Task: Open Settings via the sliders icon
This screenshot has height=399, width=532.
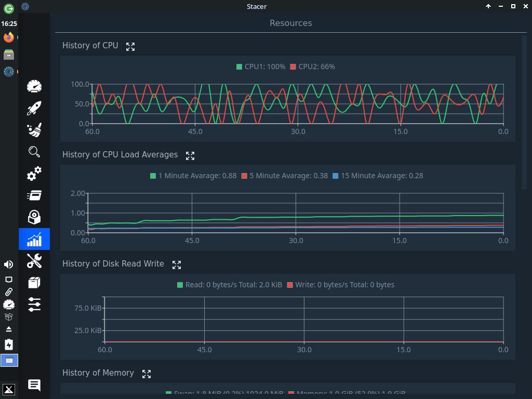Action: point(34,304)
